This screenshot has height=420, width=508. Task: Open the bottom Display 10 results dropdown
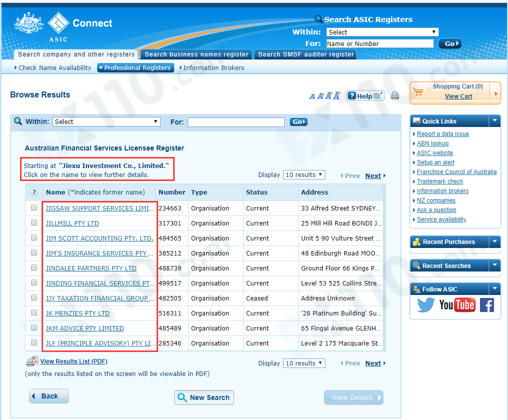point(304,363)
